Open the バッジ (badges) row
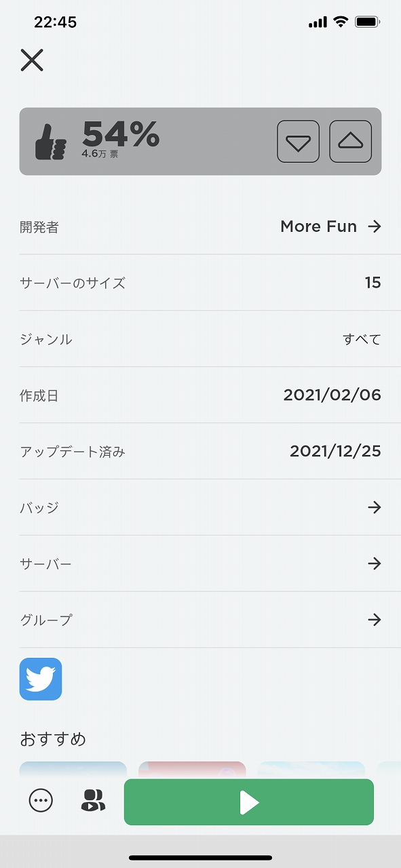Viewport: 401px width, 868px height. [x=200, y=507]
